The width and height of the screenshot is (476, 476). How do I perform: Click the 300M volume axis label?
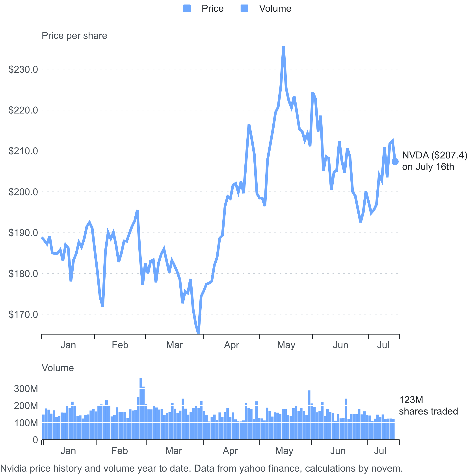coord(26,389)
